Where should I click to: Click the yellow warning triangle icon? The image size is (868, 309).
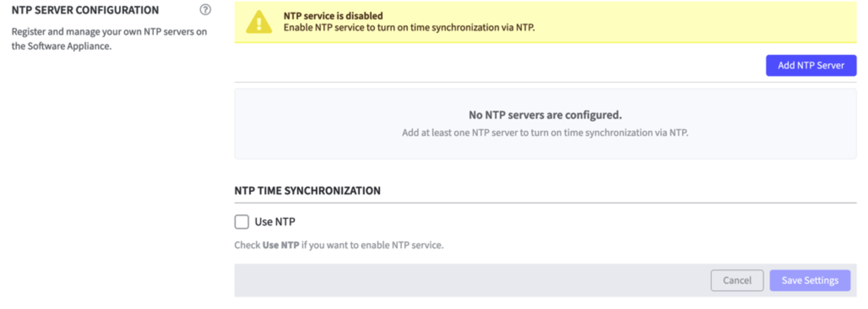(x=258, y=22)
